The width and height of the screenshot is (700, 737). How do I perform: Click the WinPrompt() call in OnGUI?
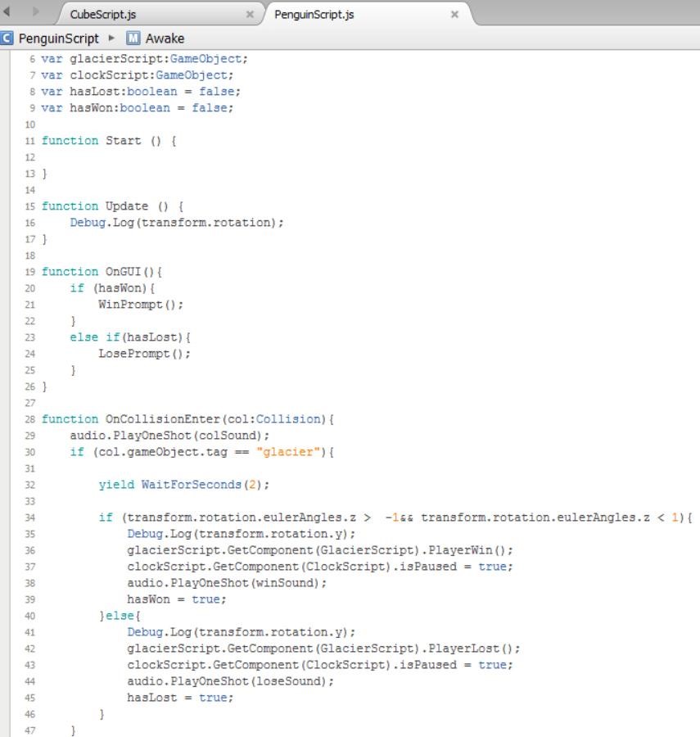point(141,305)
